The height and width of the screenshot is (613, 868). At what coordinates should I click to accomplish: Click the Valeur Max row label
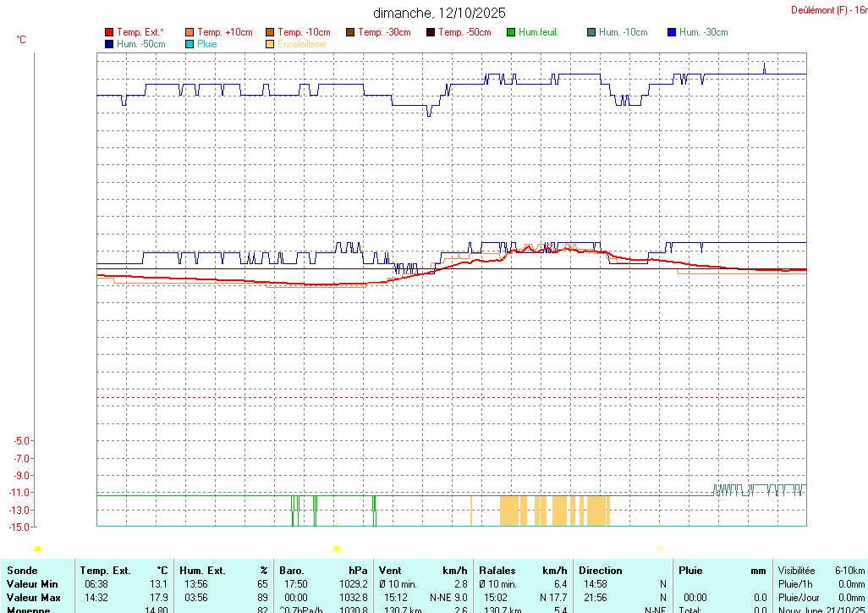(x=34, y=598)
